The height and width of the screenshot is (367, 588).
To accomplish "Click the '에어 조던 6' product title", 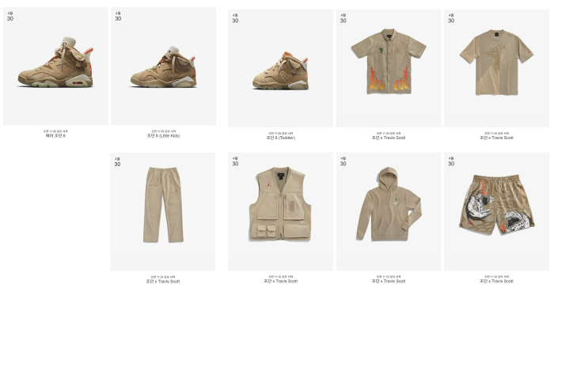I will pyautogui.click(x=55, y=136).
